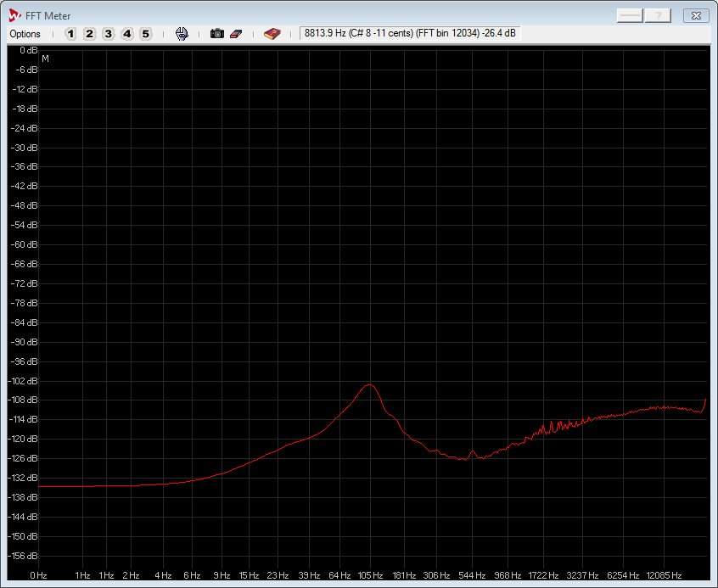718x588 pixels.
Task: Choose preset slot 4
Action: (x=126, y=34)
